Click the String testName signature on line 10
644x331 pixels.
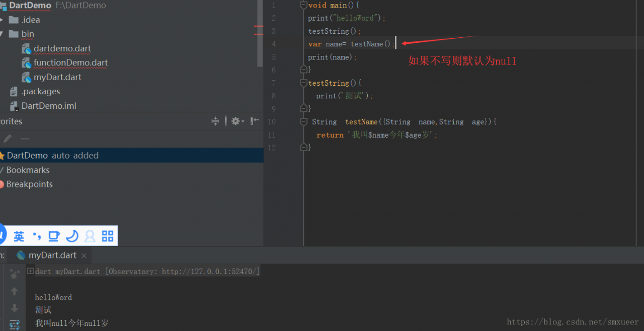point(404,121)
